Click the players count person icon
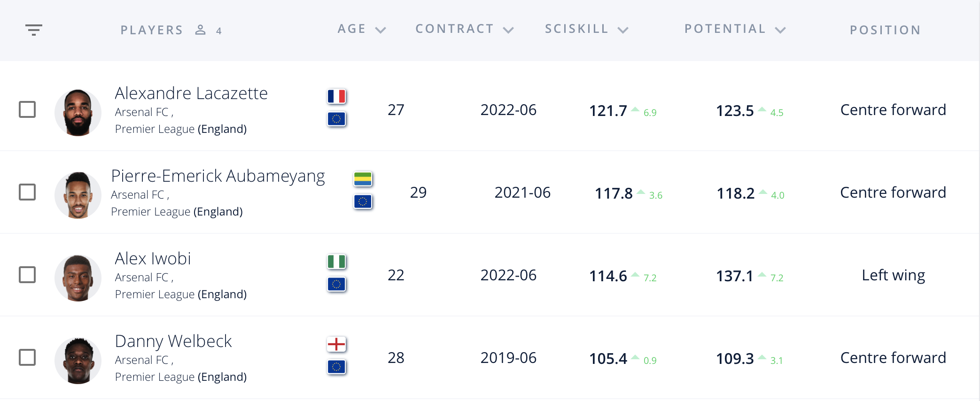Image resolution: width=980 pixels, height=401 pixels. tap(201, 30)
